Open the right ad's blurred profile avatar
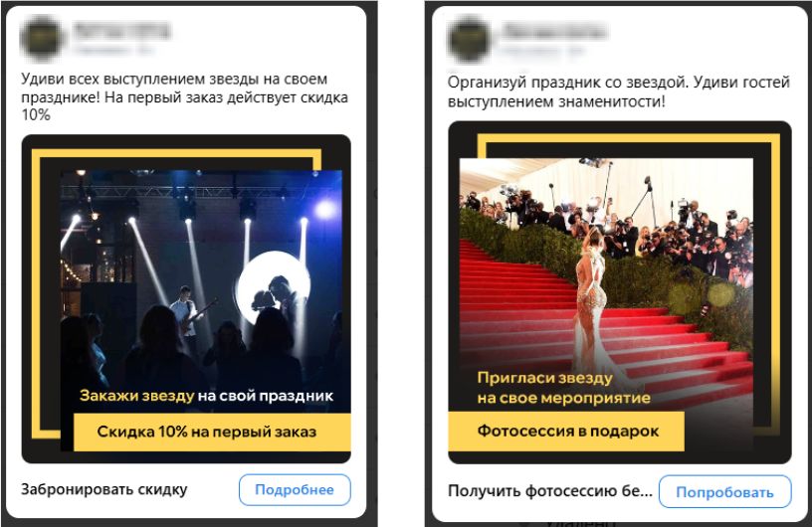This screenshot has width=812, height=527. coord(469,39)
